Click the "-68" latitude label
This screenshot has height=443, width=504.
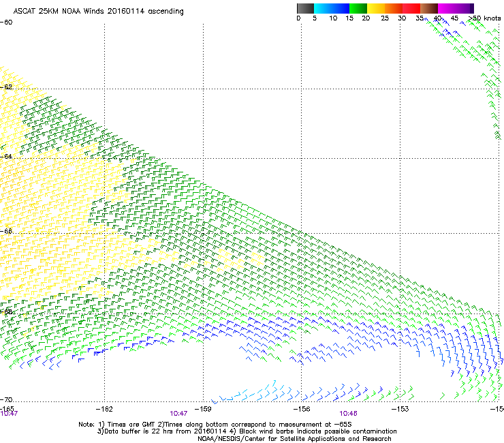pos(6,311)
